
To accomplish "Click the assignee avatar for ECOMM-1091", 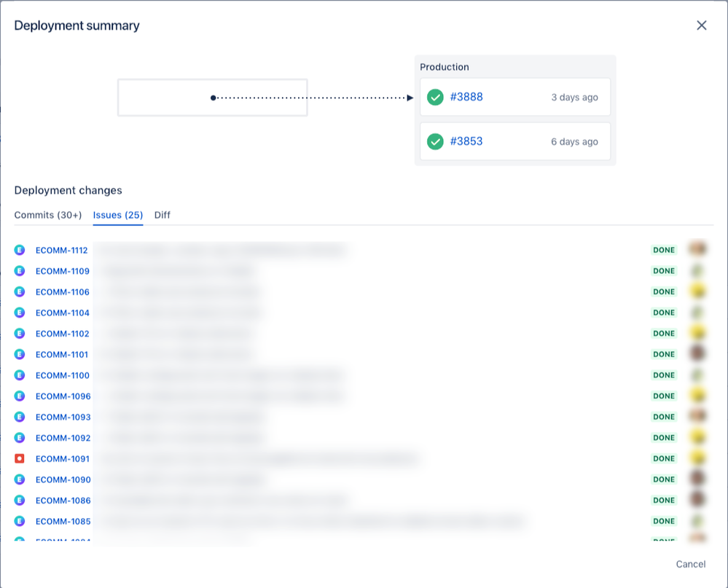I will [x=697, y=458].
